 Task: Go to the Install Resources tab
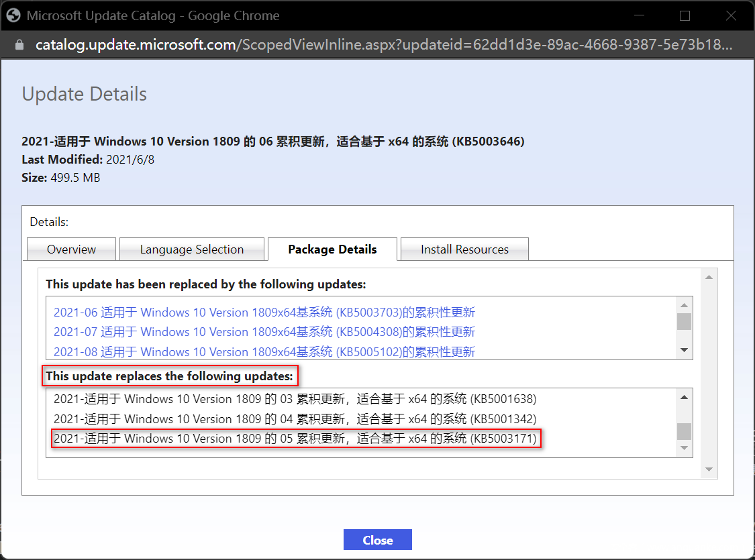(x=464, y=249)
